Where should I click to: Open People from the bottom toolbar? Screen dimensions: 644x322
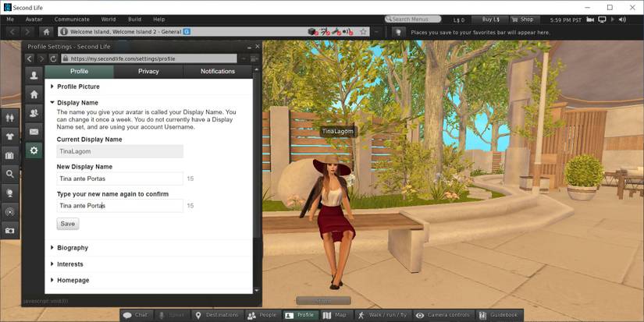(262, 315)
